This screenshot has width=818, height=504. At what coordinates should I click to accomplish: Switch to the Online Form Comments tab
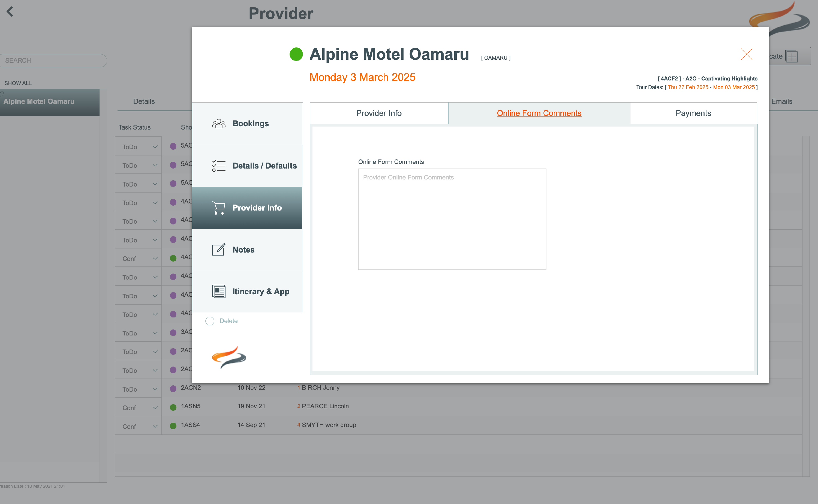539,113
